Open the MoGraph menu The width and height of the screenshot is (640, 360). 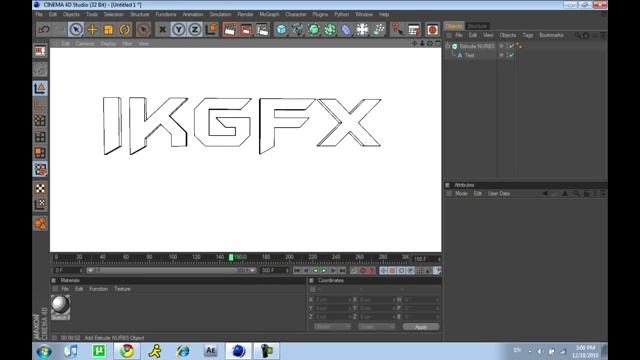click(269, 14)
